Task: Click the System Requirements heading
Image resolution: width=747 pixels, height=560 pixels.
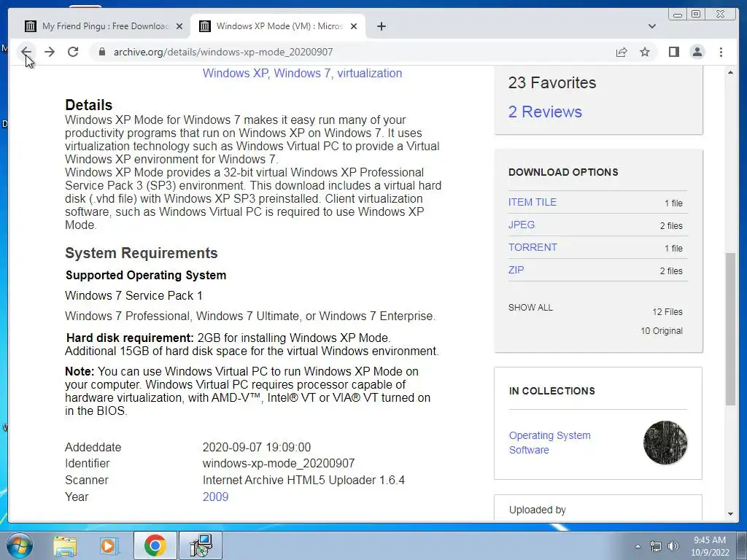Action: (x=141, y=253)
